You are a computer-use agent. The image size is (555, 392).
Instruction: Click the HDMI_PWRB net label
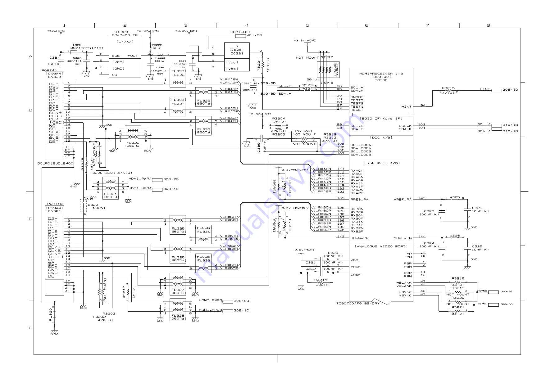click(x=210, y=300)
